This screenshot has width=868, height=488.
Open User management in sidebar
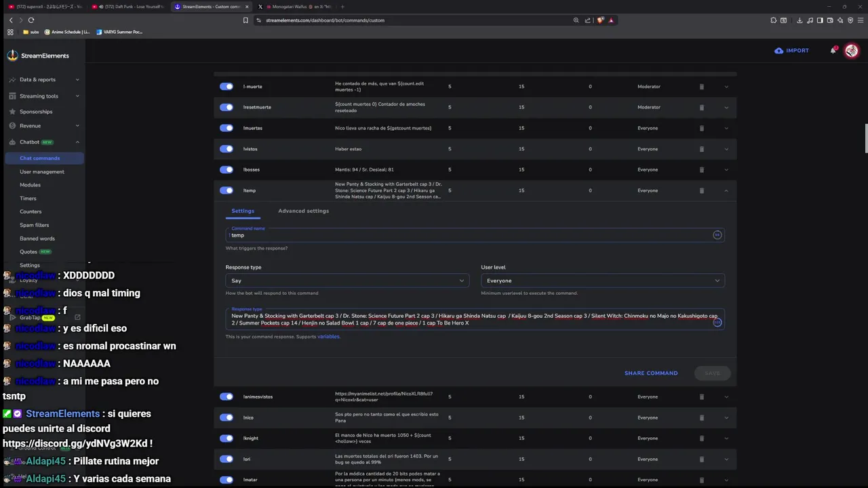(42, 171)
